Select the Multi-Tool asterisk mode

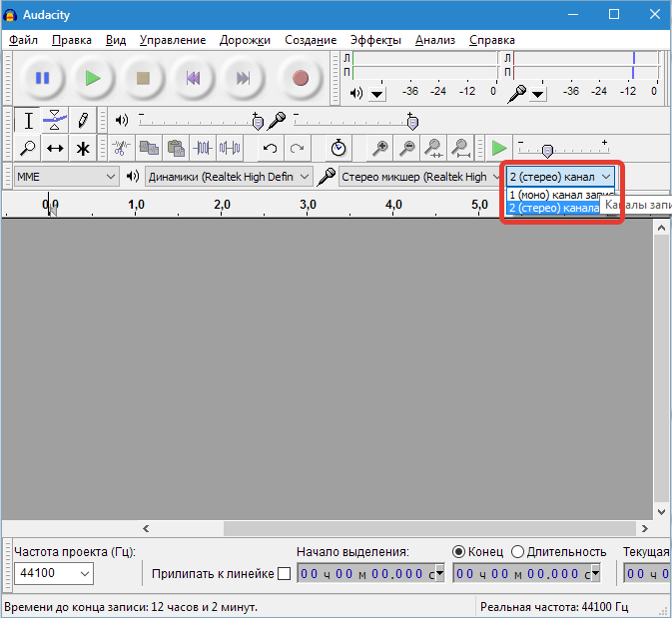pos(82,149)
